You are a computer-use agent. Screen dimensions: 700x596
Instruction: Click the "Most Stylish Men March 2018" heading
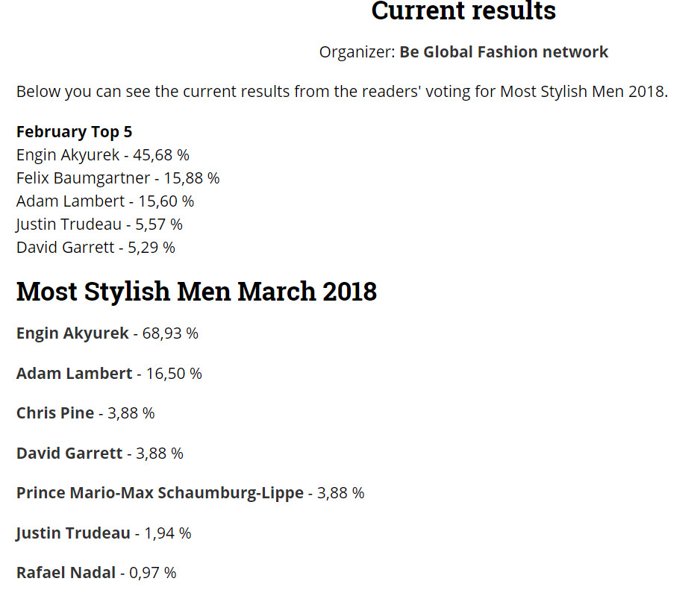point(196,292)
